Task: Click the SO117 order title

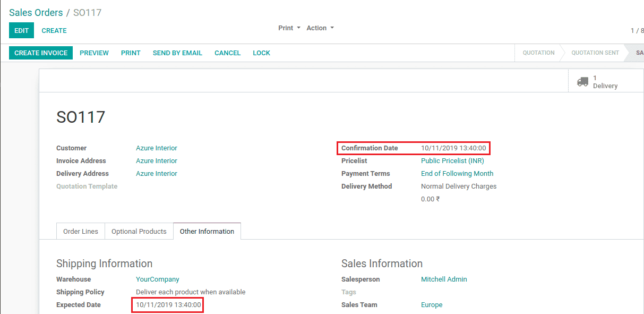Action: 81,117
